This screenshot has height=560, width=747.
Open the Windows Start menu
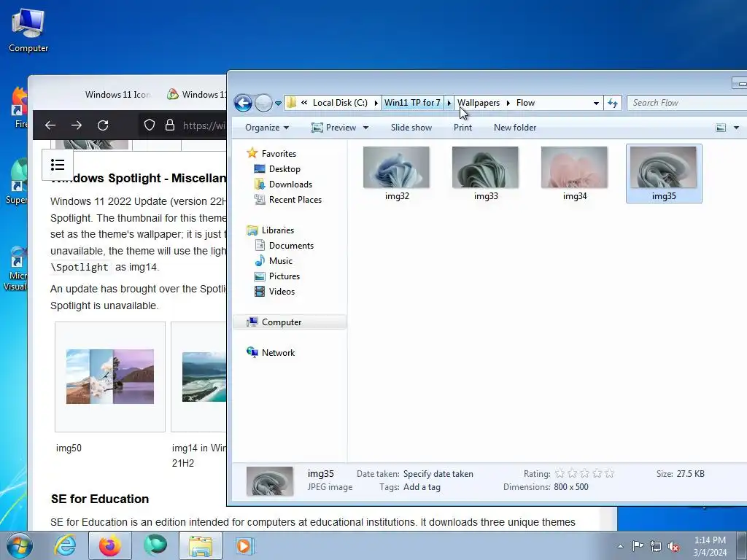(x=20, y=545)
